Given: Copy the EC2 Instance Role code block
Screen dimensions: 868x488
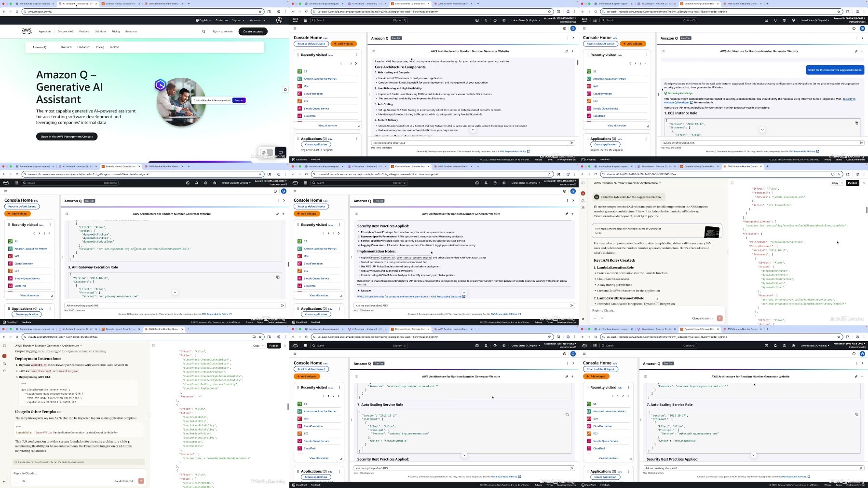Looking at the screenshot, I should (856, 123).
